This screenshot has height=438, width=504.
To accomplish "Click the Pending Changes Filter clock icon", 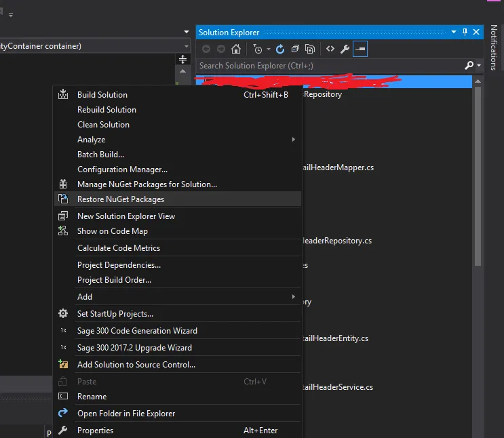I will click(x=258, y=49).
